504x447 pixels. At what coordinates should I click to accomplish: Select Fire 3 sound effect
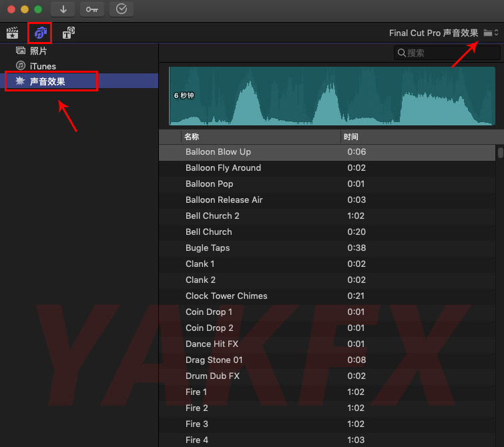tap(327, 424)
